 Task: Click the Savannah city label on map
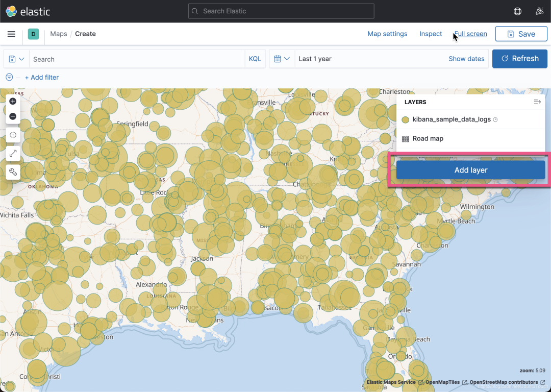406,264
